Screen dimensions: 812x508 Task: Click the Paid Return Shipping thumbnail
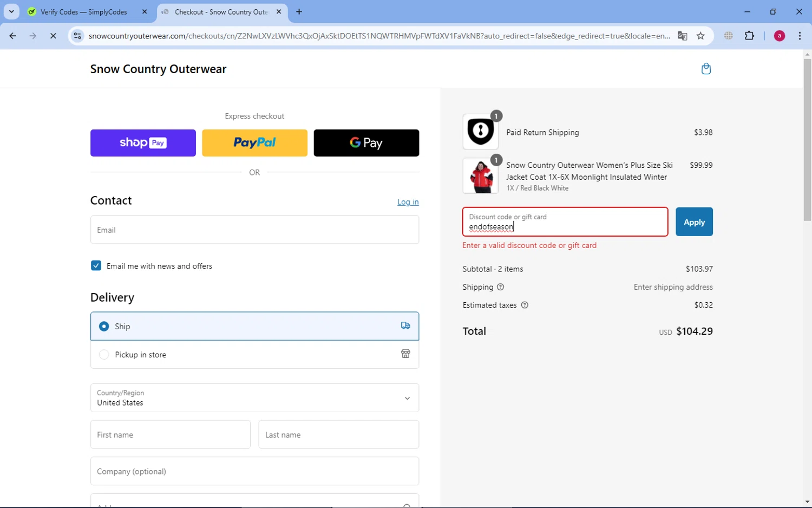point(481,132)
